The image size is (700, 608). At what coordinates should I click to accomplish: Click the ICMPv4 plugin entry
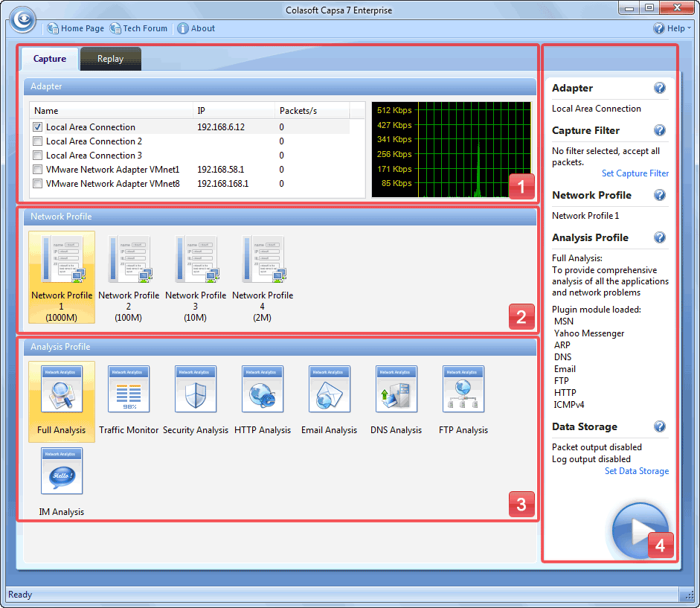[x=569, y=405]
